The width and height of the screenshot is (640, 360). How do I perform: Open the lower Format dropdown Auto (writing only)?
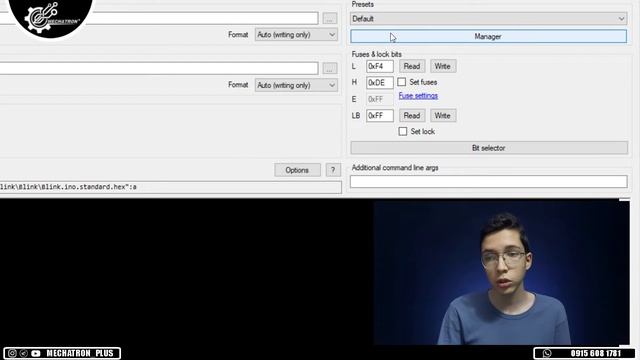point(296,85)
